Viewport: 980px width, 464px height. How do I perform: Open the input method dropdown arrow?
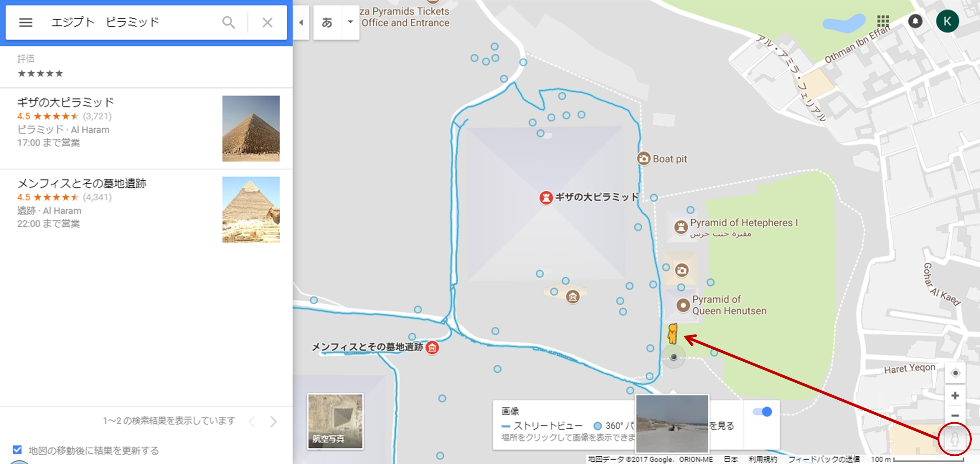click(x=350, y=22)
